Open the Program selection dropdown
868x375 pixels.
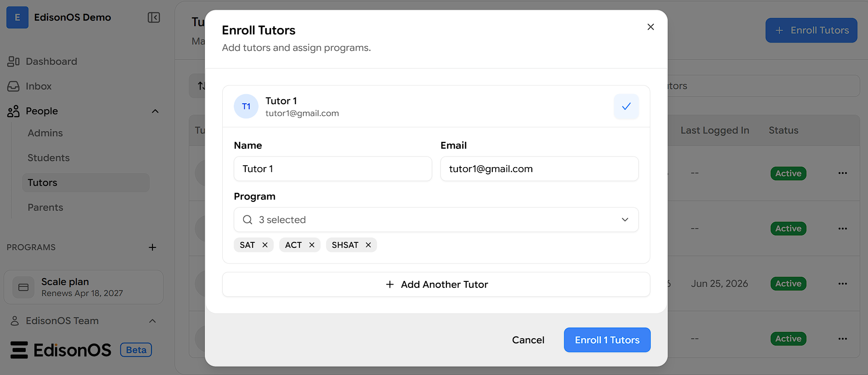(x=436, y=220)
